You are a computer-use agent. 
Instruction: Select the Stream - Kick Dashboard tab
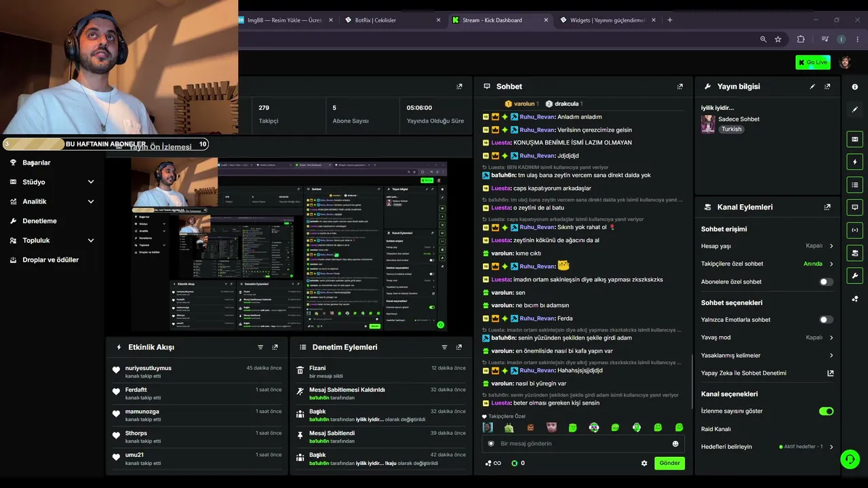coord(500,20)
